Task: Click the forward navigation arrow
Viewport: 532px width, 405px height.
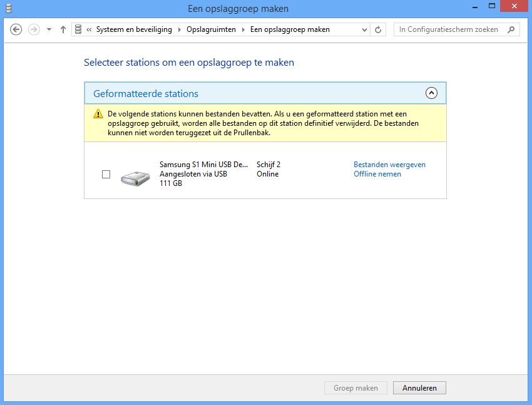Action: click(x=34, y=29)
